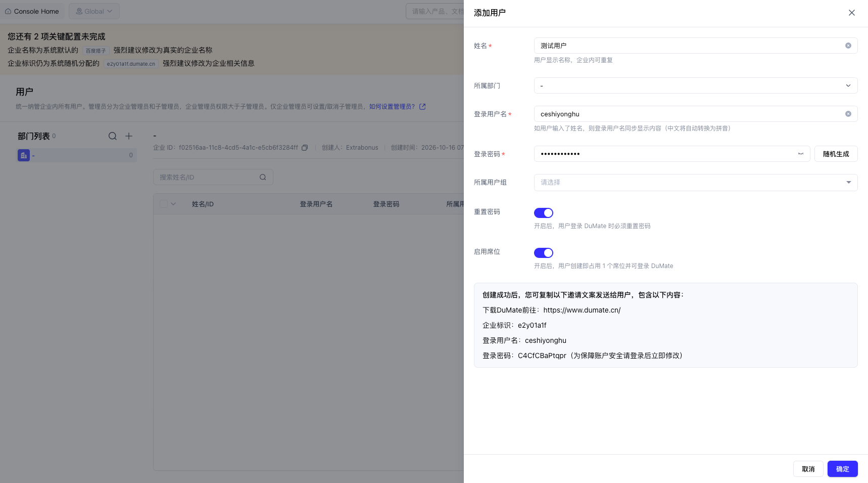868x483 pixels.
Task: Check the select-all checkbox in table header
Action: click(x=163, y=204)
